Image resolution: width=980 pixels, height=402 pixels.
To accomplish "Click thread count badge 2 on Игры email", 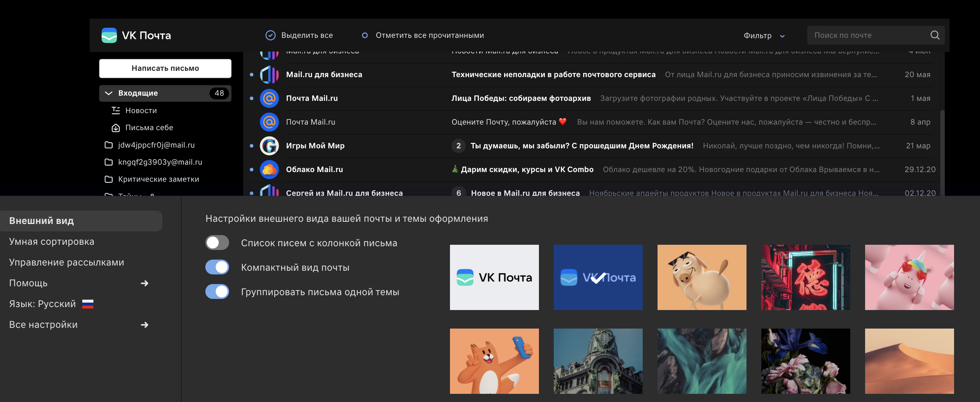I will coord(458,146).
